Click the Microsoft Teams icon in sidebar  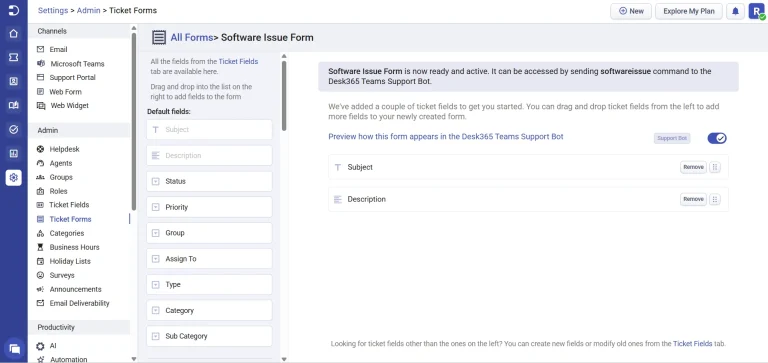coord(41,64)
